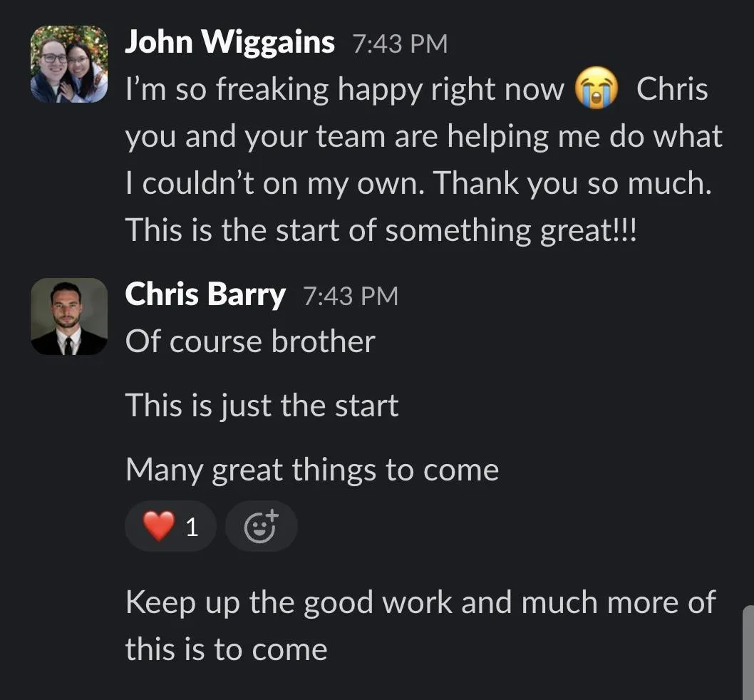Click the text 'this is to come'
The height and width of the screenshot is (700, 754).
[227, 649]
